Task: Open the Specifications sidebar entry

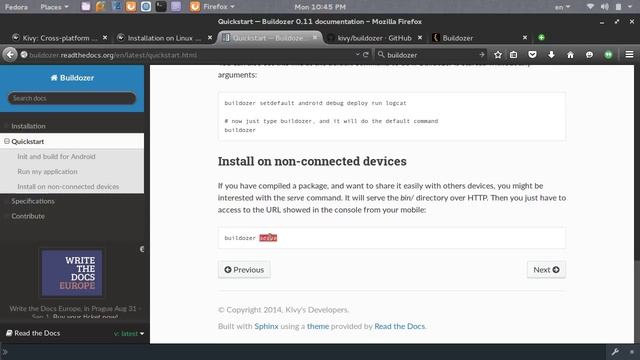Action: point(33,201)
